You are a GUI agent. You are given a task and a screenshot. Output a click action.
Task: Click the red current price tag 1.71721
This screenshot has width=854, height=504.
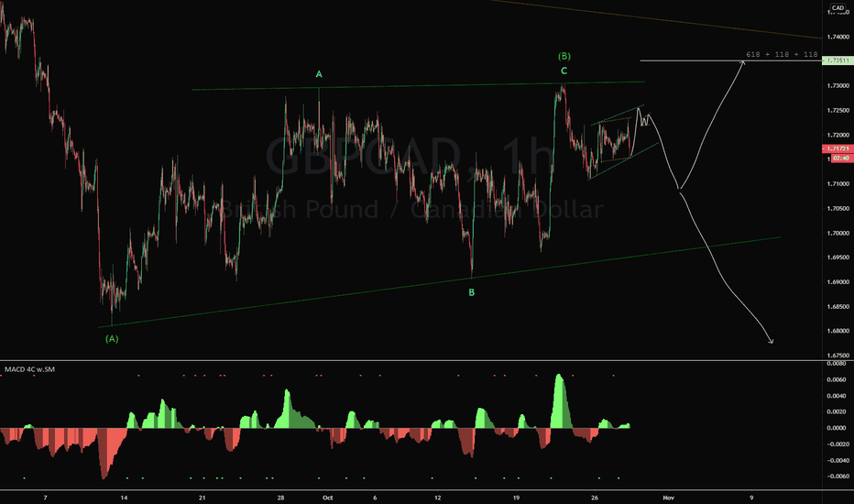tap(838, 148)
